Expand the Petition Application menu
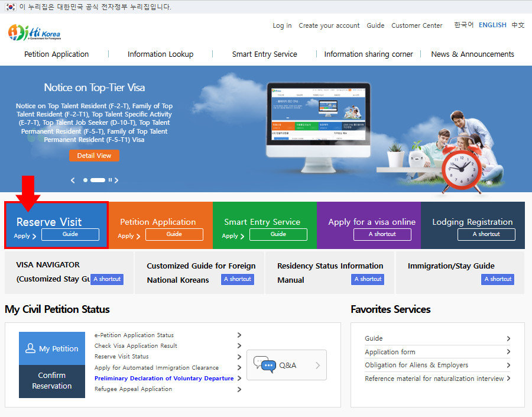This screenshot has width=532, height=417. tap(56, 54)
